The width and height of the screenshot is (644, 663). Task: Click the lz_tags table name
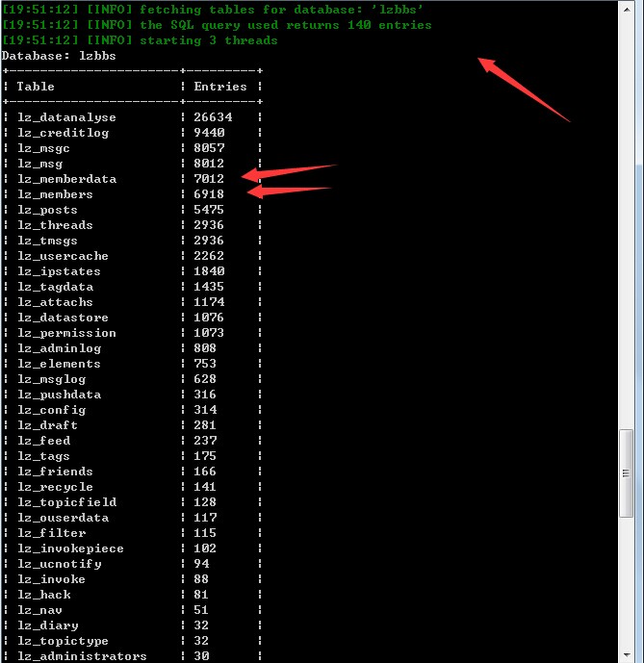click(x=43, y=456)
